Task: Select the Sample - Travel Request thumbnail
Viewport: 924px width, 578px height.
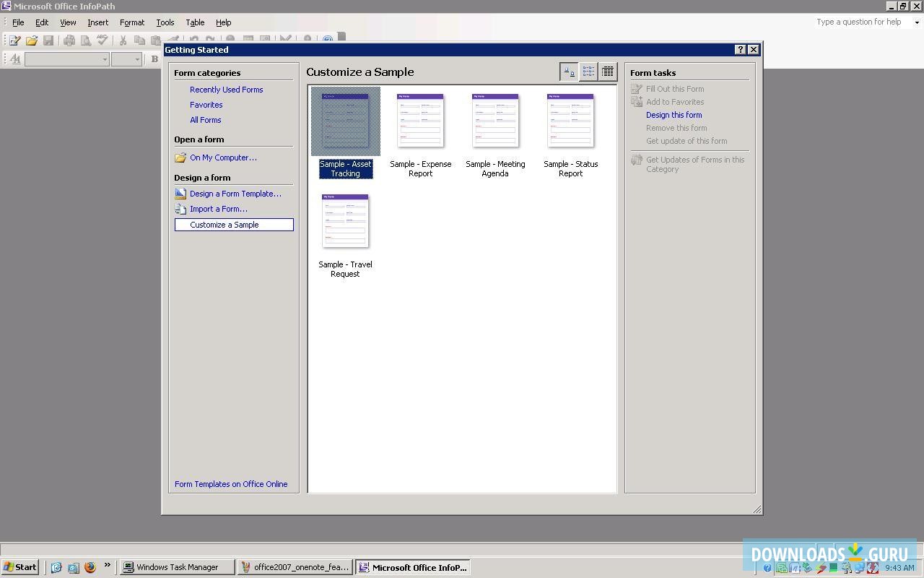Action: click(345, 222)
